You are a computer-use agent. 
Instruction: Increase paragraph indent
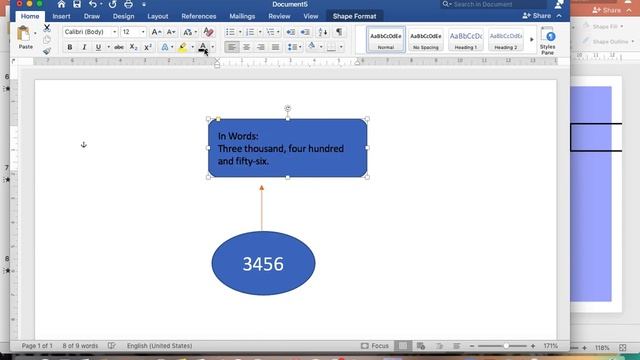coord(305,32)
